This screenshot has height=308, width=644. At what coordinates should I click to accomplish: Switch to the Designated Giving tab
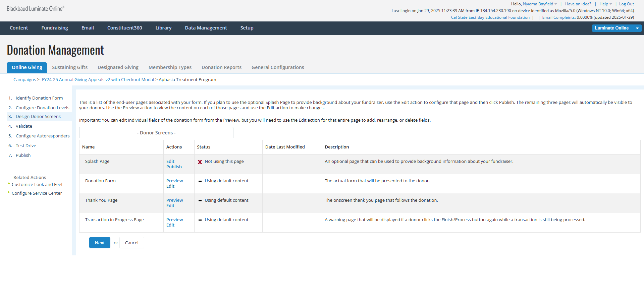118,67
